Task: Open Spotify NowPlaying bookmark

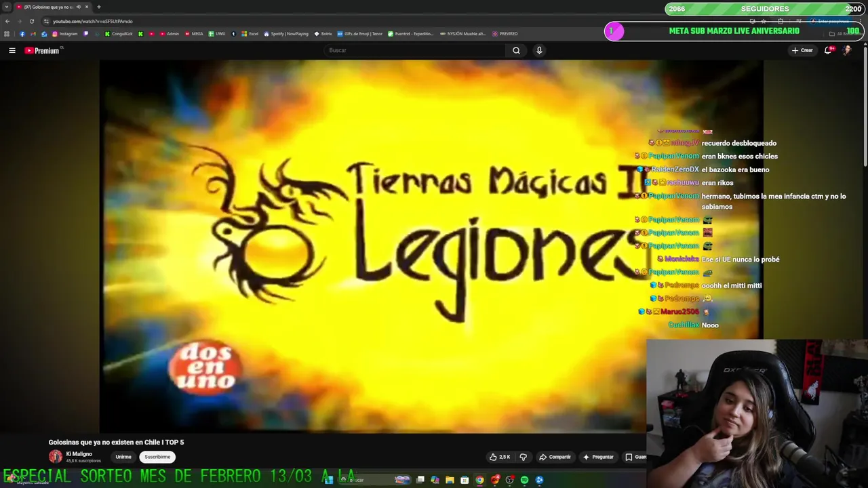Action: (285, 34)
